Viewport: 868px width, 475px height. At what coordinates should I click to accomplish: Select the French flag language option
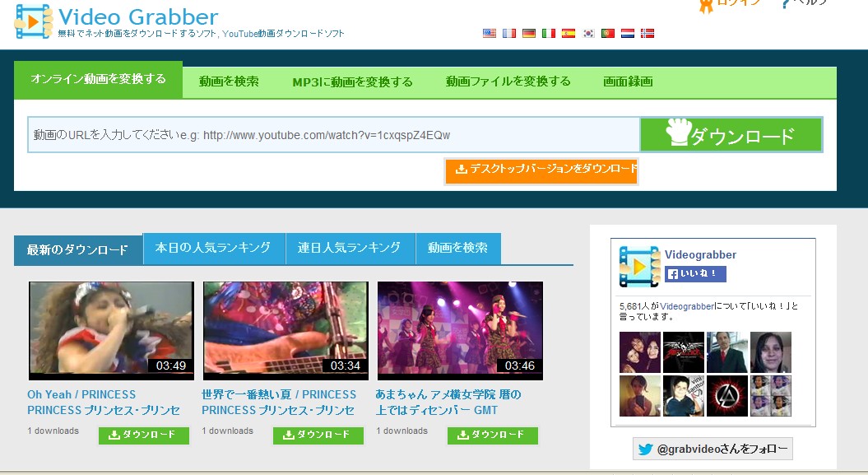509,33
